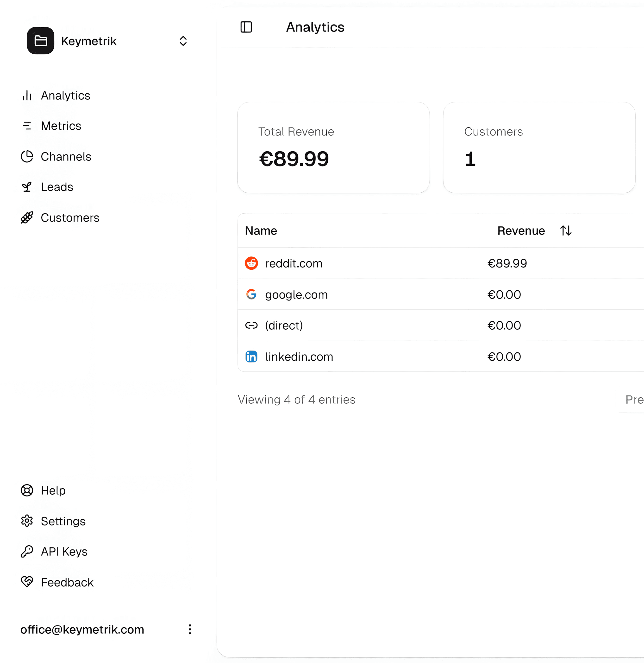Expand the Keymetrik workspace switcher chevrons
Image resolution: width=644 pixels, height=663 pixels.
183,41
